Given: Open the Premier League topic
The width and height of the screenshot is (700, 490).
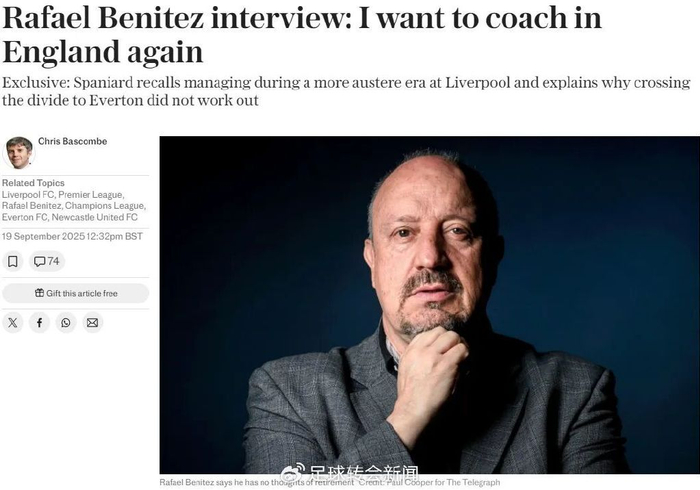Looking at the screenshot, I should [x=91, y=194].
